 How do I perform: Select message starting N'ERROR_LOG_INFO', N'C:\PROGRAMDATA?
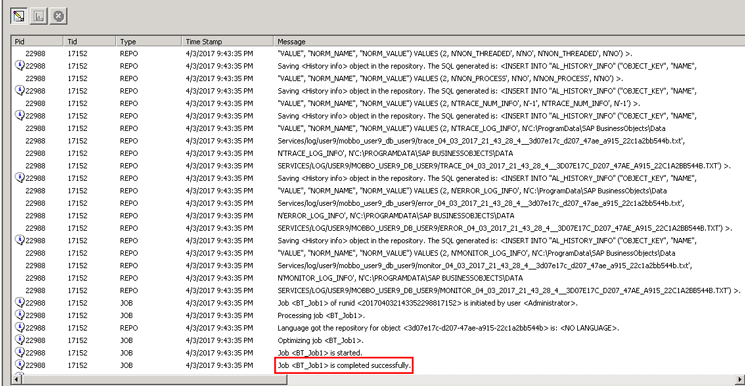[x=396, y=215]
